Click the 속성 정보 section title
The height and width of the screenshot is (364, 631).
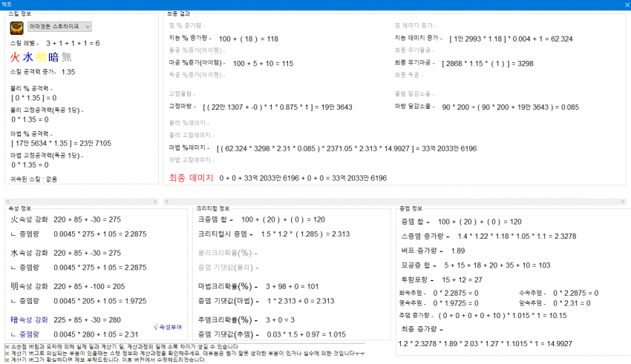pyautogui.click(x=22, y=208)
